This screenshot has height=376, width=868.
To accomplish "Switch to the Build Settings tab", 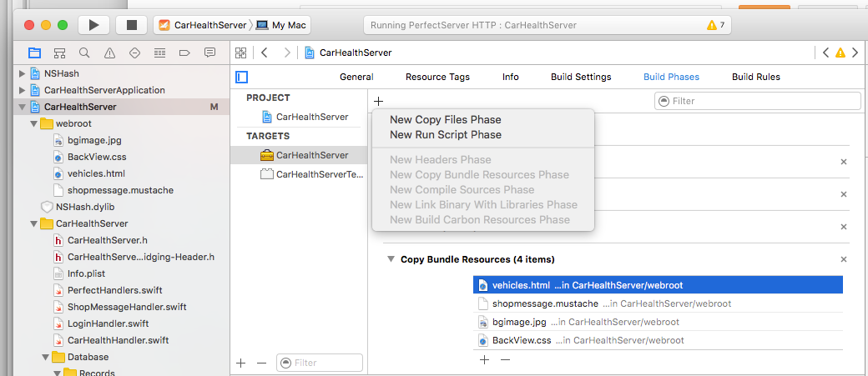I will [x=581, y=77].
